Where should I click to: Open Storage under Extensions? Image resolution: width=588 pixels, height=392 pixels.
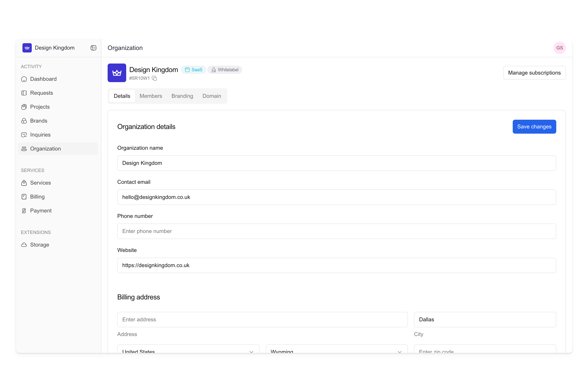click(x=58, y=245)
